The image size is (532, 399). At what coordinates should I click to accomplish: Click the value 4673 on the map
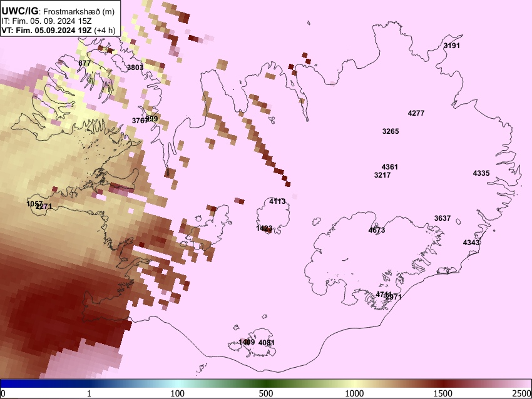377,230
